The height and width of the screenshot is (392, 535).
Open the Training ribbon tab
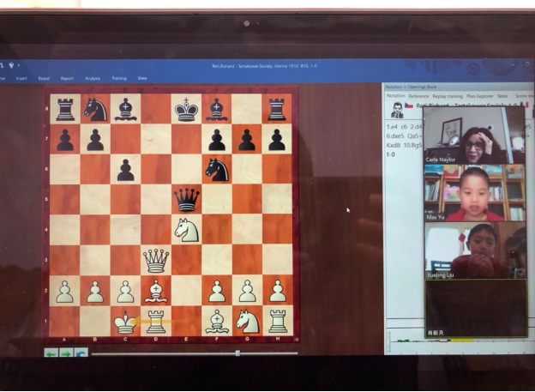click(119, 78)
